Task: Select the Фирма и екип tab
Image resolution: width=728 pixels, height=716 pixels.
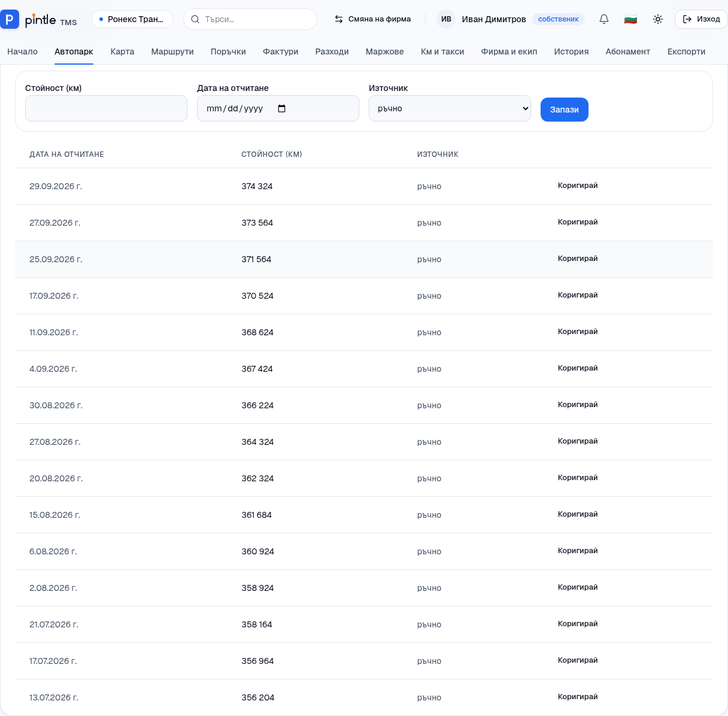Action: click(x=509, y=51)
